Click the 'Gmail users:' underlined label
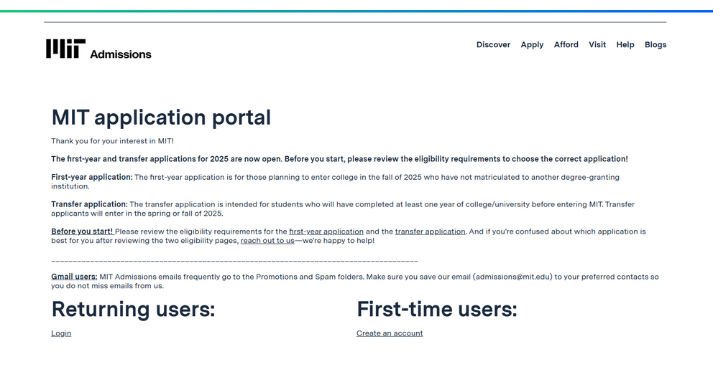The image size is (713, 370). click(x=74, y=276)
